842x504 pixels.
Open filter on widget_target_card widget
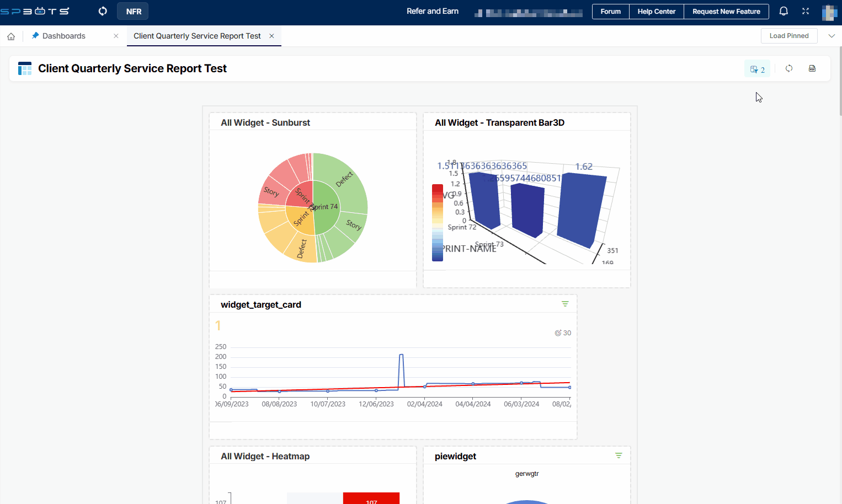565,304
